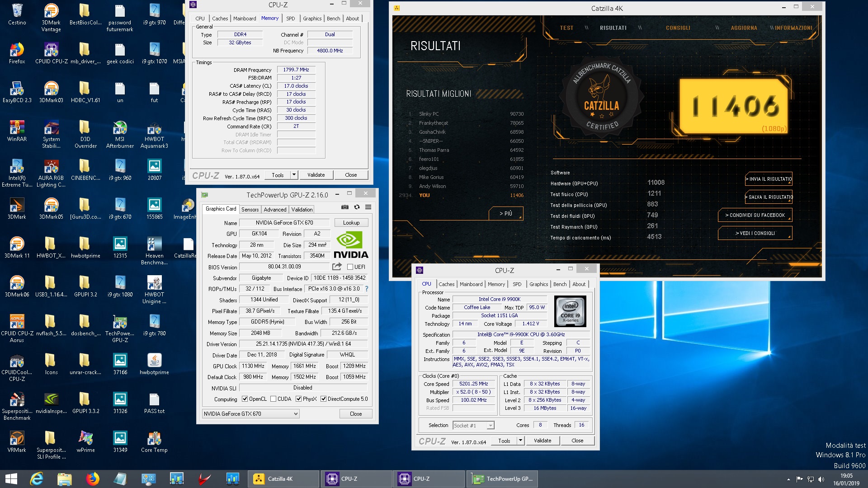Open the Advanced tab in GPU-Z

275,210
